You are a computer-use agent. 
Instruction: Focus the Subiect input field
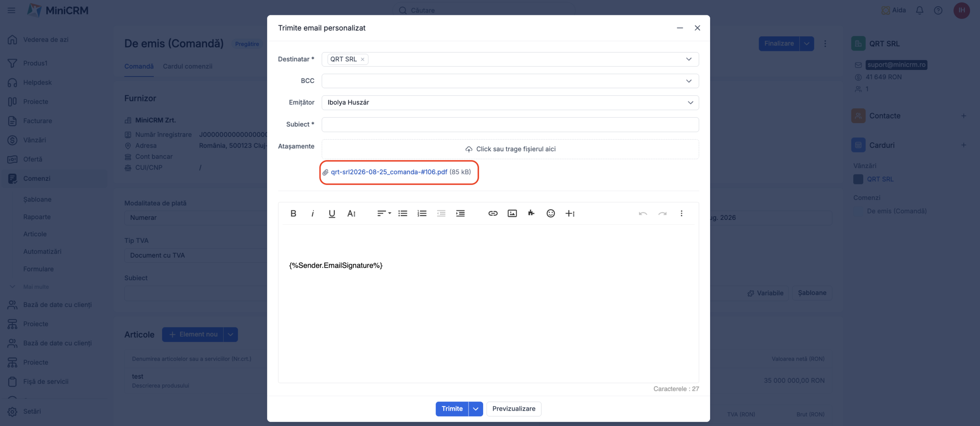pos(510,125)
